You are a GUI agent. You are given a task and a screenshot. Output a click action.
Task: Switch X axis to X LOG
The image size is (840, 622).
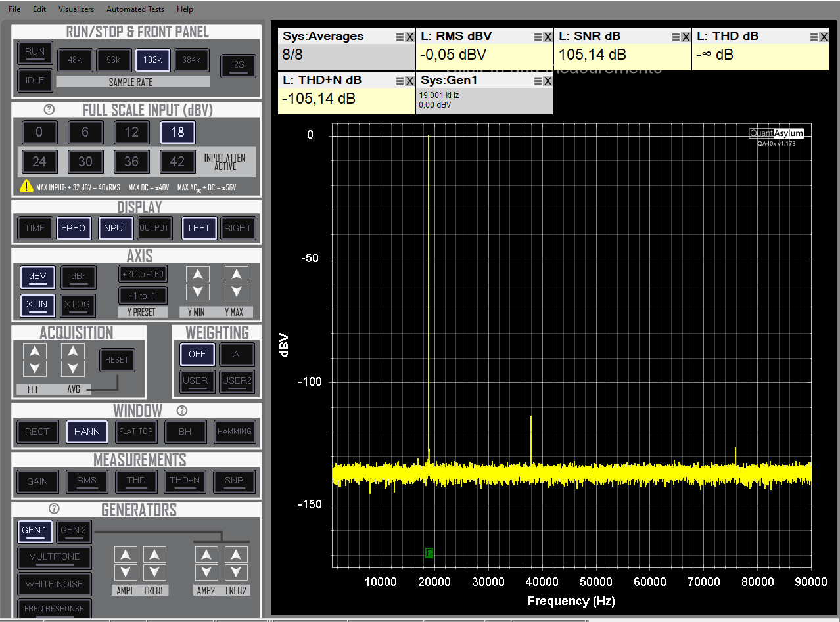tap(78, 305)
